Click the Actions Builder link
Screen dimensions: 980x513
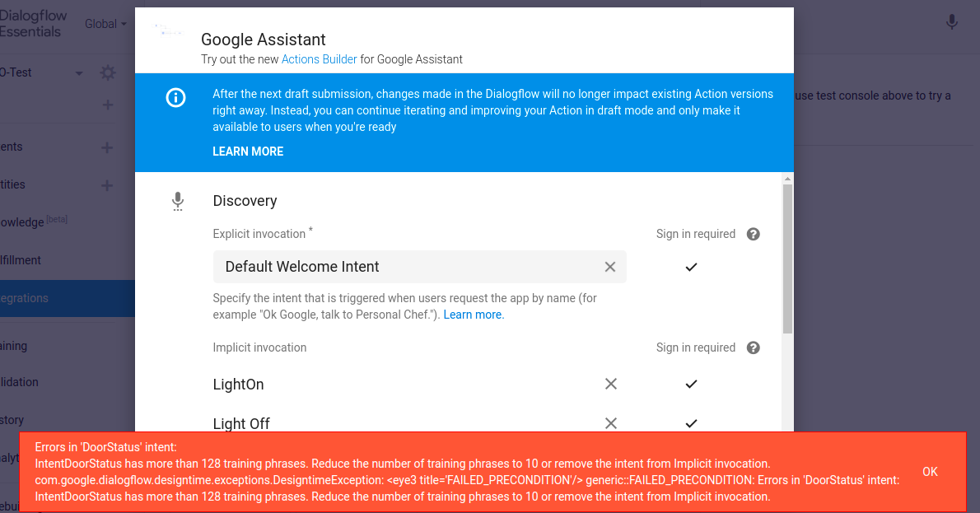coord(319,59)
